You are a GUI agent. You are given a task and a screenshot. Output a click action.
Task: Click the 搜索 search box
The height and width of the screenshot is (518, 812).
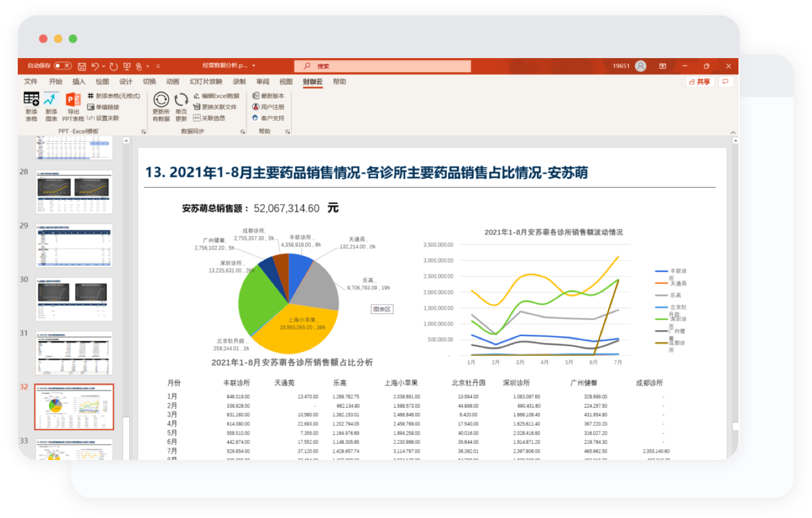(385, 66)
